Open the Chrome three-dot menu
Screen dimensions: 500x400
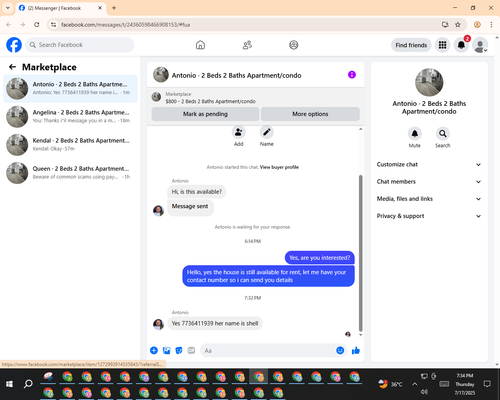coord(491,25)
